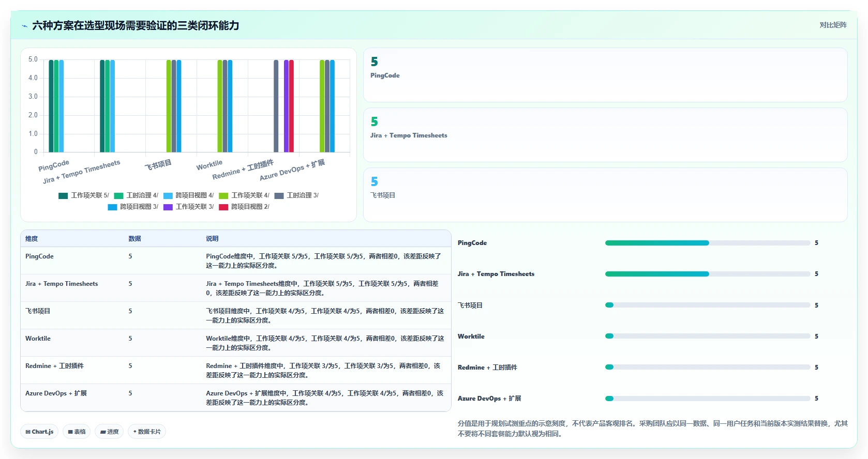Toggle the 跨项目视图 3/ legend entry
The width and height of the screenshot is (868, 459).
coord(133,207)
